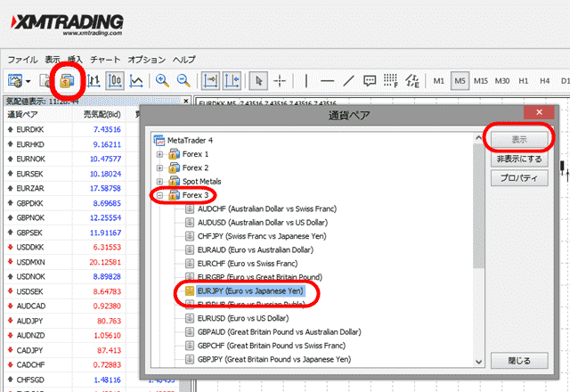The height and width of the screenshot is (392, 570).
Task: Click the 通貨ペア column header
Action: [38, 115]
